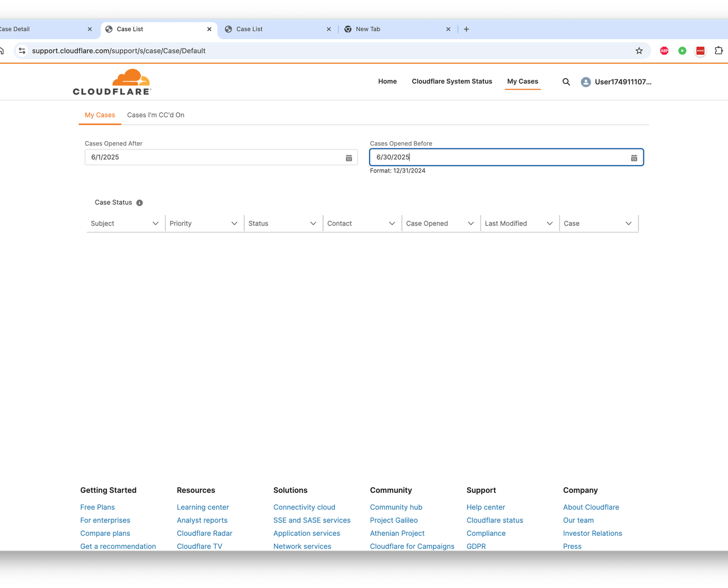The width and height of the screenshot is (728, 588).
Task: Open the Help center link
Action: [486, 507]
